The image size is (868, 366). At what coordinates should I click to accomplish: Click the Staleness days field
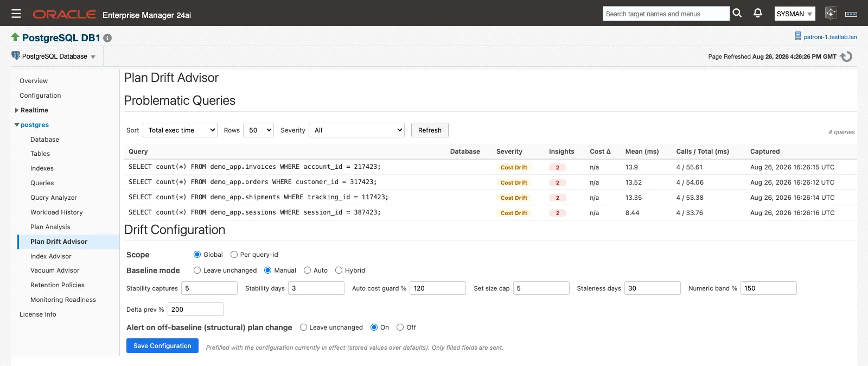pos(653,288)
